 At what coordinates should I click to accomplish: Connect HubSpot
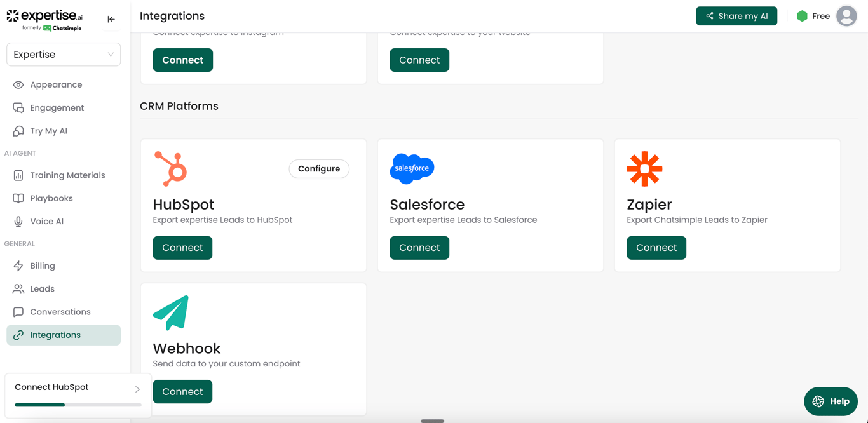tap(182, 248)
